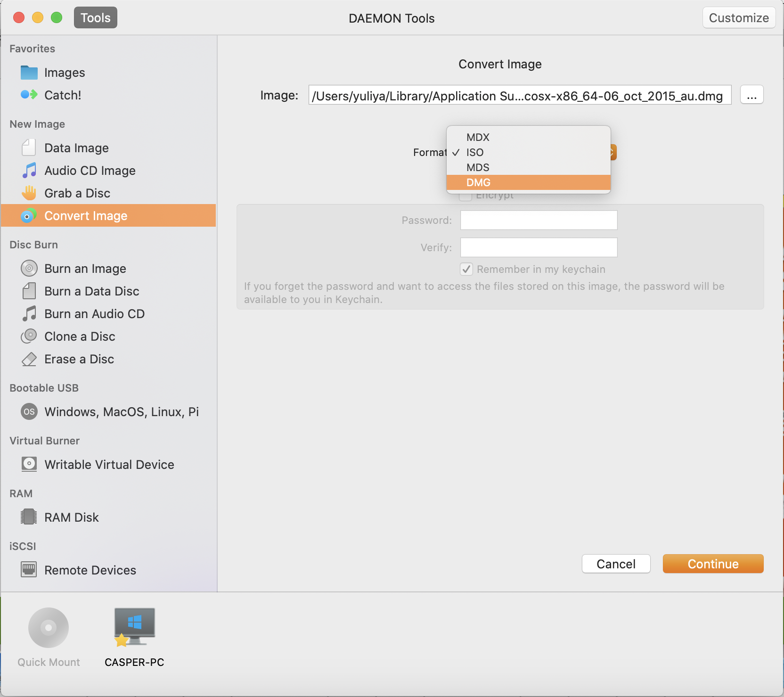Image resolution: width=784 pixels, height=697 pixels.
Task: Select the Erase a Disc eraser icon
Action: [x=29, y=359]
